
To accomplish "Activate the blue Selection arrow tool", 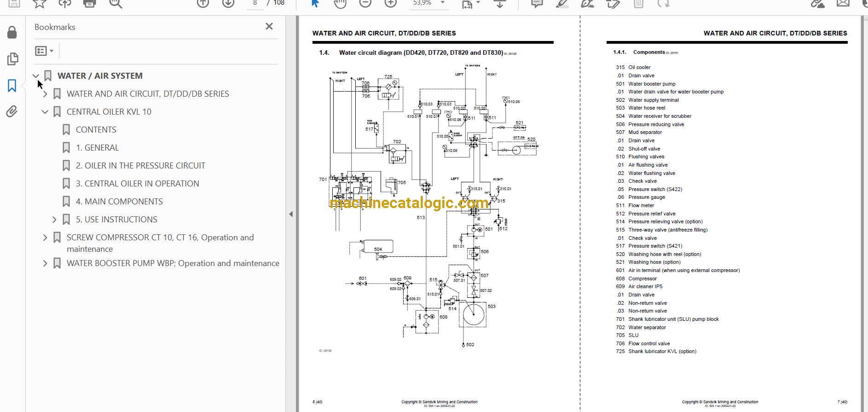I will [315, 4].
